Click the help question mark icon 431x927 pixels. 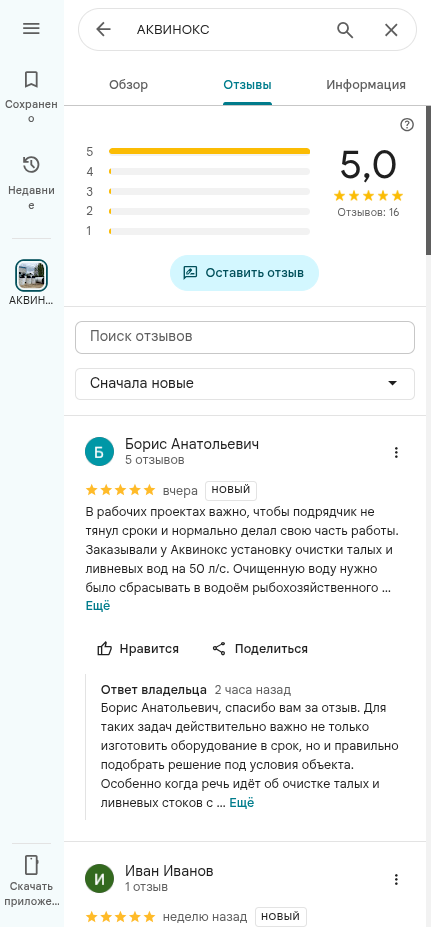pyautogui.click(x=407, y=125)
